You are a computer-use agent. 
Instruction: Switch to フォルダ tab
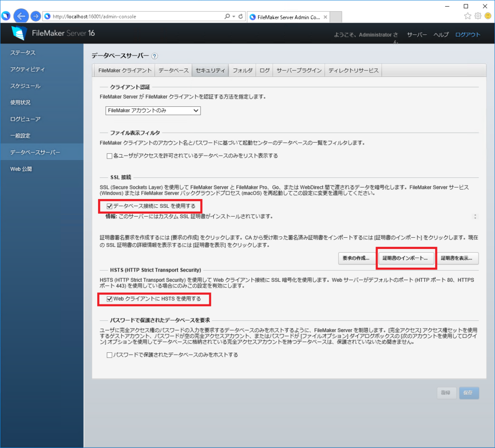243,71
